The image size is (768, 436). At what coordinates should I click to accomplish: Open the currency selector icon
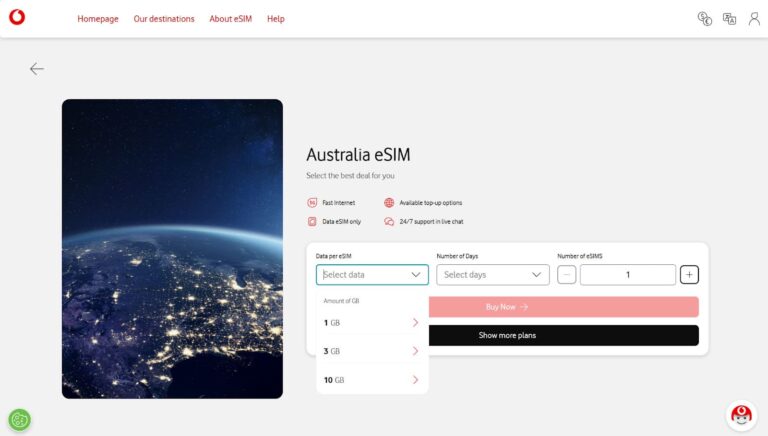(x=704, y=18)
